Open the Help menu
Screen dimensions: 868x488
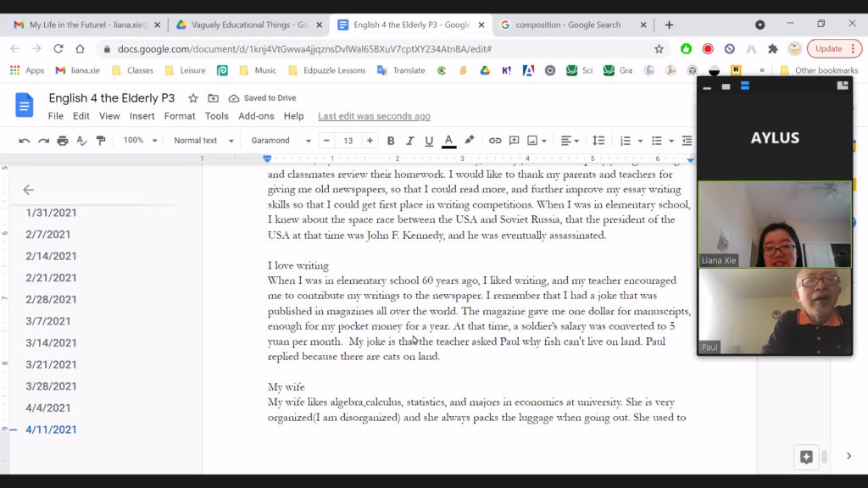click(x=293, y=116)
